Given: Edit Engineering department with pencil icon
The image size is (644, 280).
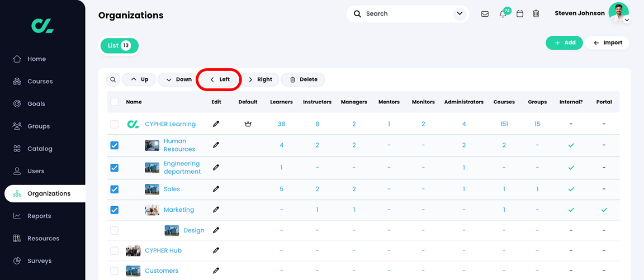Looking at the screenshot, I should click(x=216, y=168).
